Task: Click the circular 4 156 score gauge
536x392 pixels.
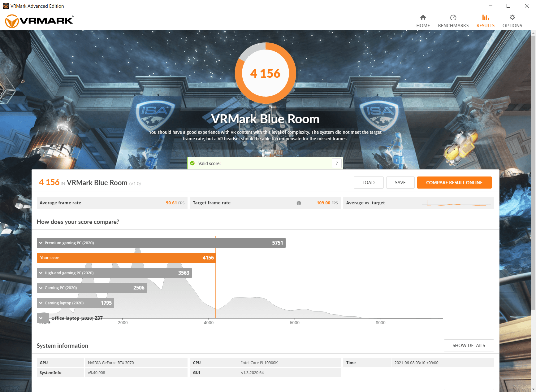Action: 266,73
